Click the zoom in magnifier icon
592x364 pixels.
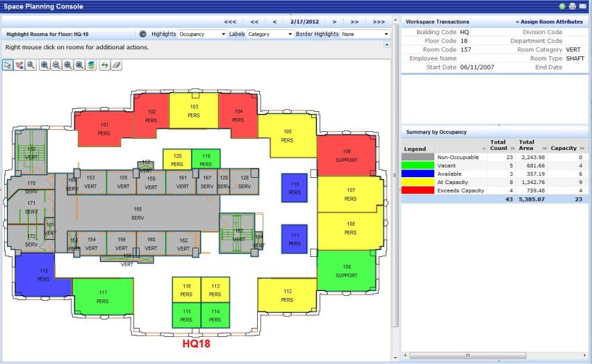(x=44, y=64)
